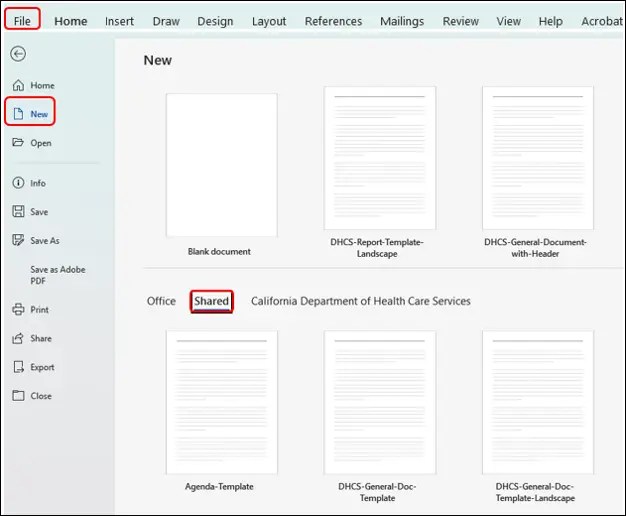The image size is (626, 516).
Task: Open the Layout ribbon tab
Action: pyautogui.click(x=269, y=21)
